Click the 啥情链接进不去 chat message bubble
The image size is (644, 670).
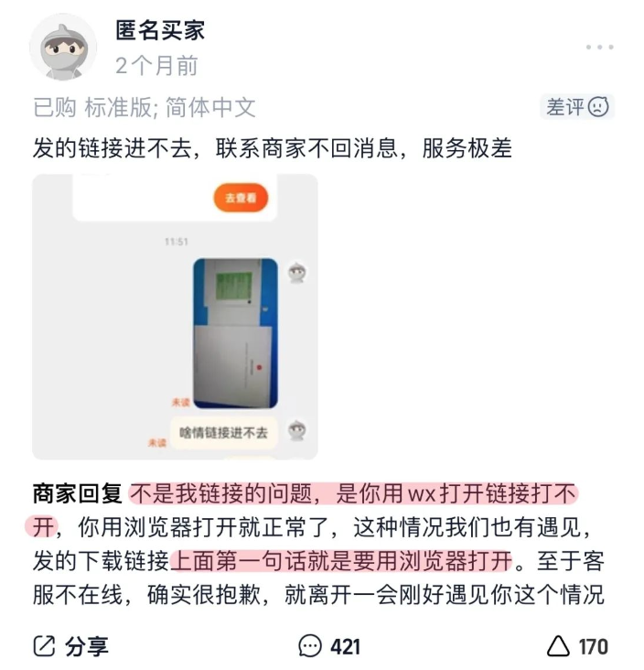click(224, 433)
